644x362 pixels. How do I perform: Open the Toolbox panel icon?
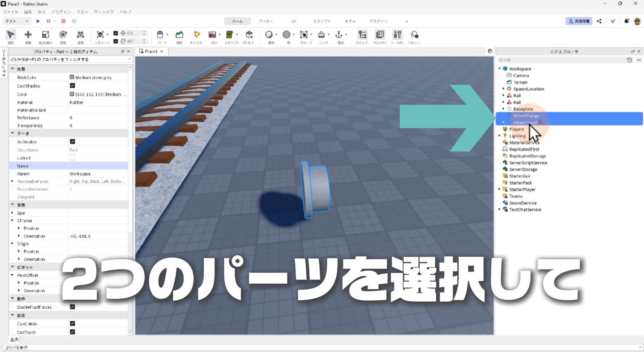click(x=397, y=35)
